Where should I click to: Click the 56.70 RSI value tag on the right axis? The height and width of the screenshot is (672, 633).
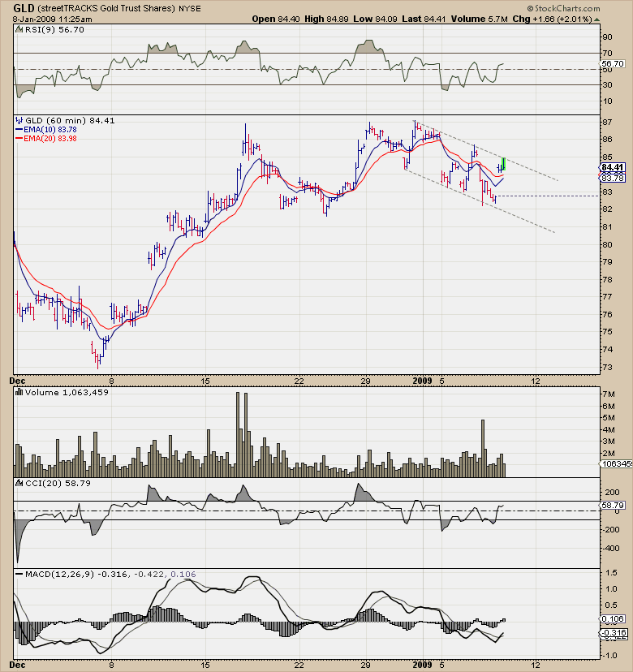point(613,64)
